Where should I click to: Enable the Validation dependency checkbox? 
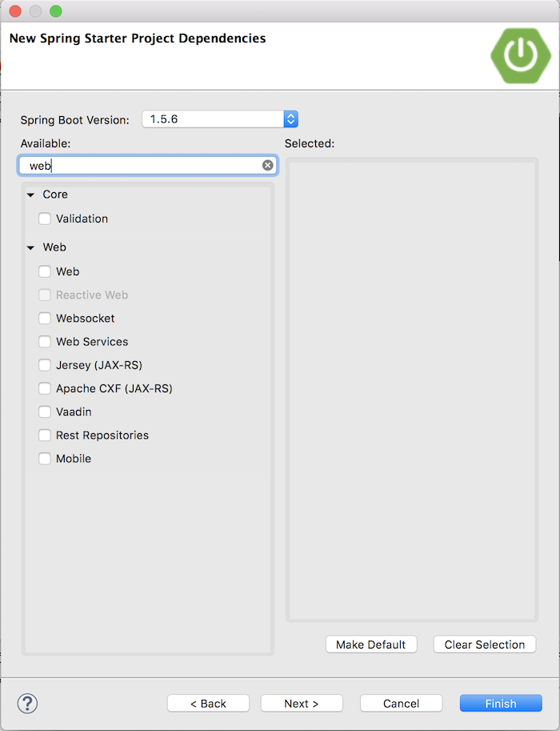(x=45, y=219)
